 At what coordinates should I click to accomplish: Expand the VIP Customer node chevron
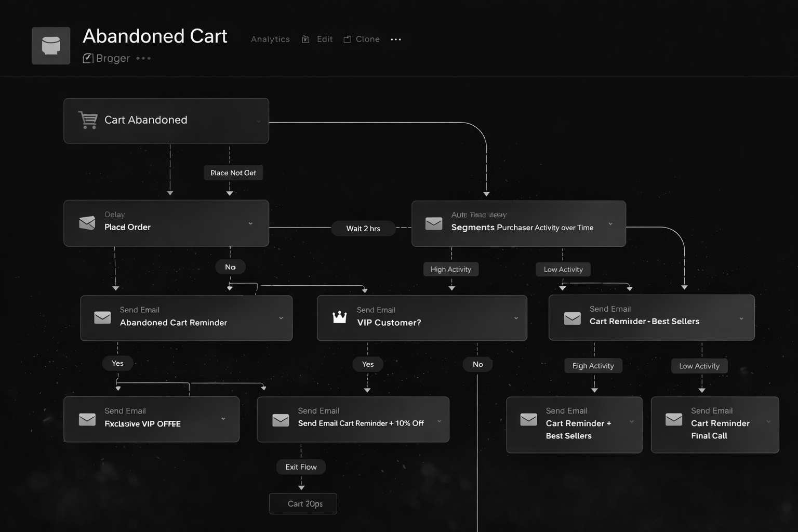click(x=515, y=317)
